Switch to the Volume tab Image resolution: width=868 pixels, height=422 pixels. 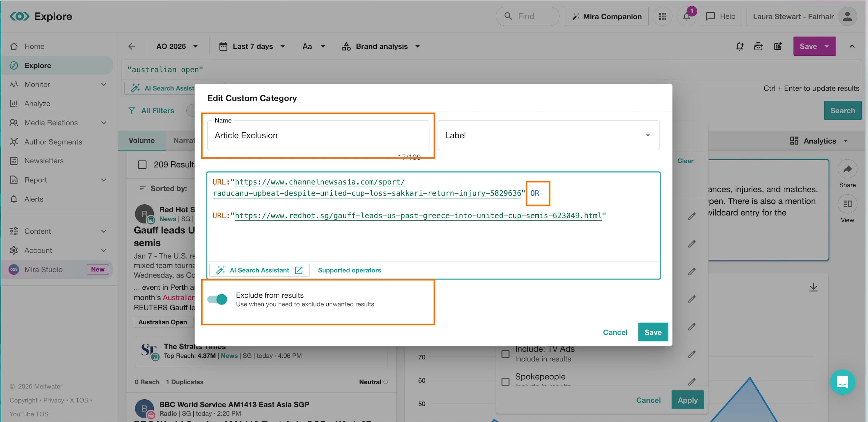(x=142, y=141)
